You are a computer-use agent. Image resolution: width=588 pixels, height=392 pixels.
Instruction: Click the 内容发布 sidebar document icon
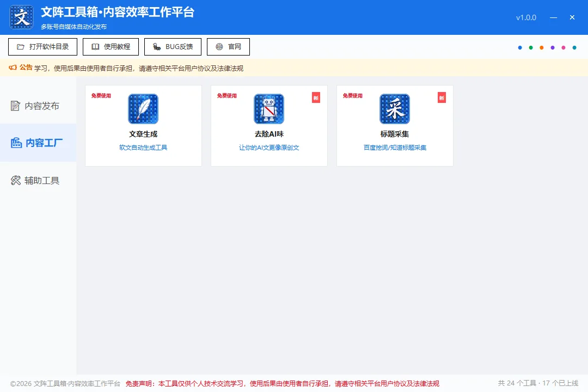15,106
